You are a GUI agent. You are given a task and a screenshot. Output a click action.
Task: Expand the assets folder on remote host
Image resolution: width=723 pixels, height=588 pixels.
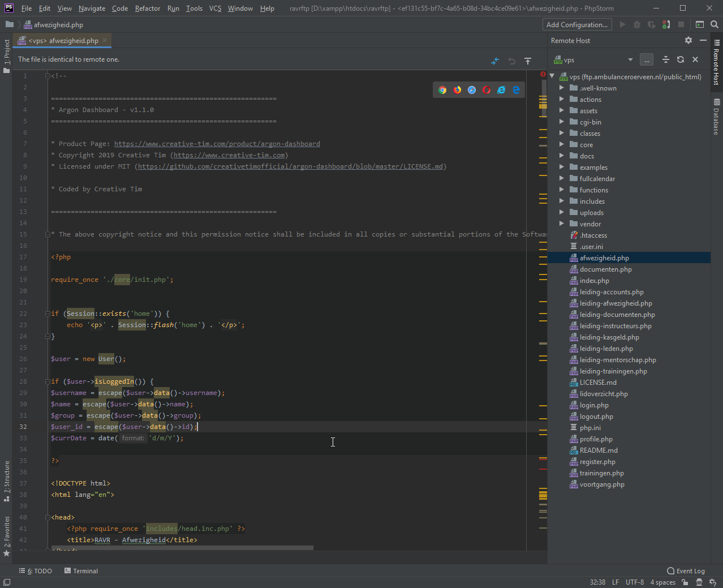coord(562,111)
